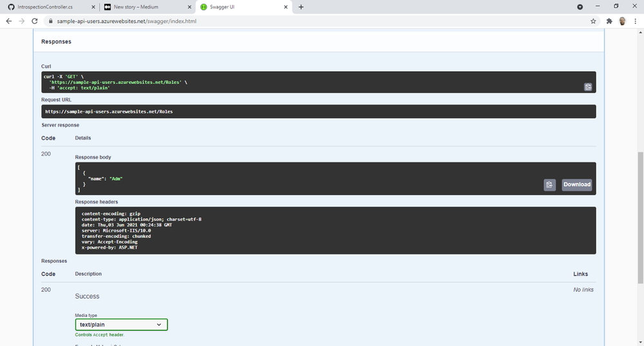Open a new browser tab
Viewport: 644px width, 346px height.
(x=301, y=7)
